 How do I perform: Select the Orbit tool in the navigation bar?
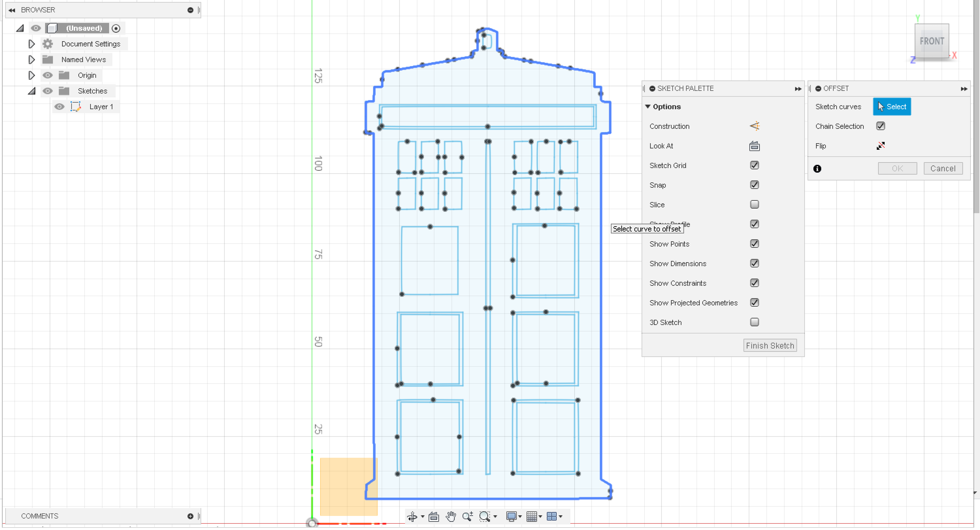click(x=414, y=517)
